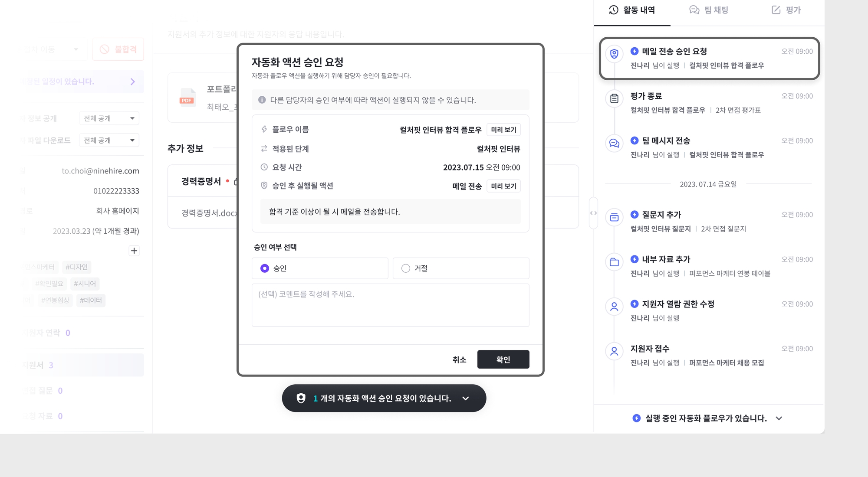868x477 pixels.
Task: Click the chat bubble icon for 팀 메시지 전송
Action: (614, 143)
